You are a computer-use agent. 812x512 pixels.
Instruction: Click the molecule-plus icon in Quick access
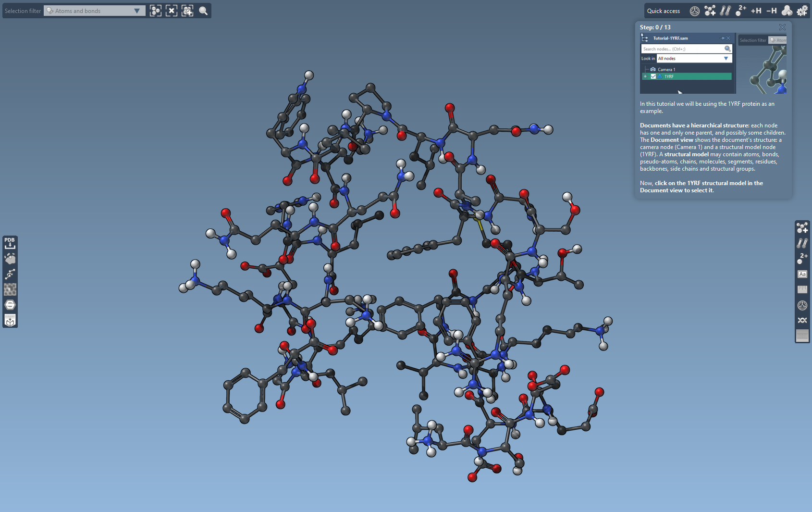point(787,11)
